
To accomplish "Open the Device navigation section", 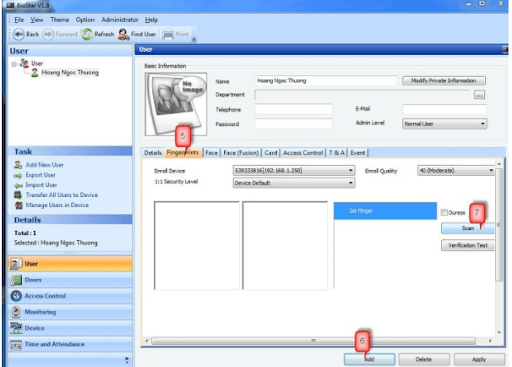I will tap(70, 328).
